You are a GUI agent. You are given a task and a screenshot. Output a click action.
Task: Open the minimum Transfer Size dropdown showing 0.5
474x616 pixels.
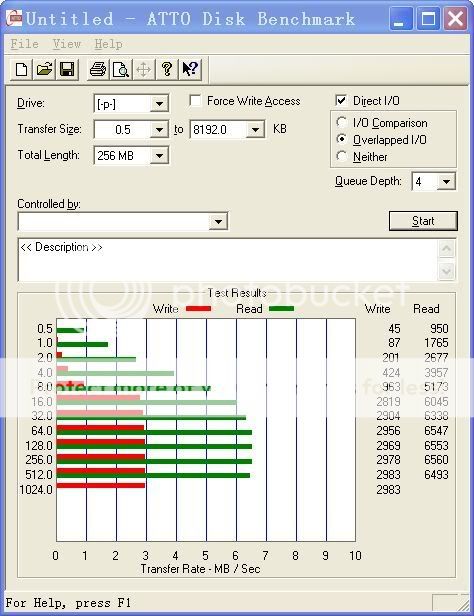[x=159, y=130]
